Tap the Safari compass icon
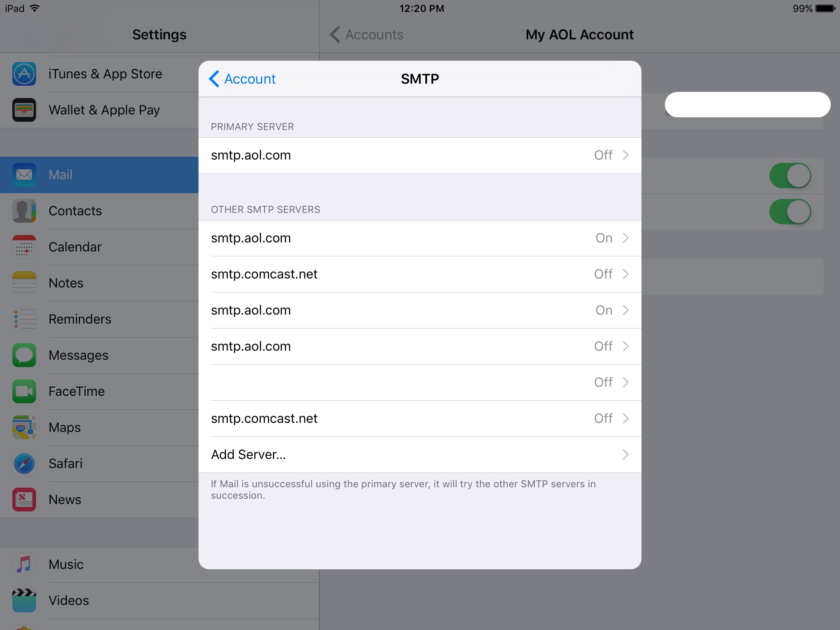Viewport: 840px width, 630px height. click(x=24, y=463)
